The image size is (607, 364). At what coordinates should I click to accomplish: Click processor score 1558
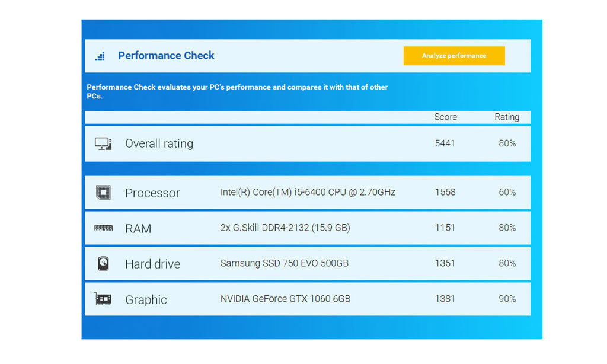coord(445,192)
